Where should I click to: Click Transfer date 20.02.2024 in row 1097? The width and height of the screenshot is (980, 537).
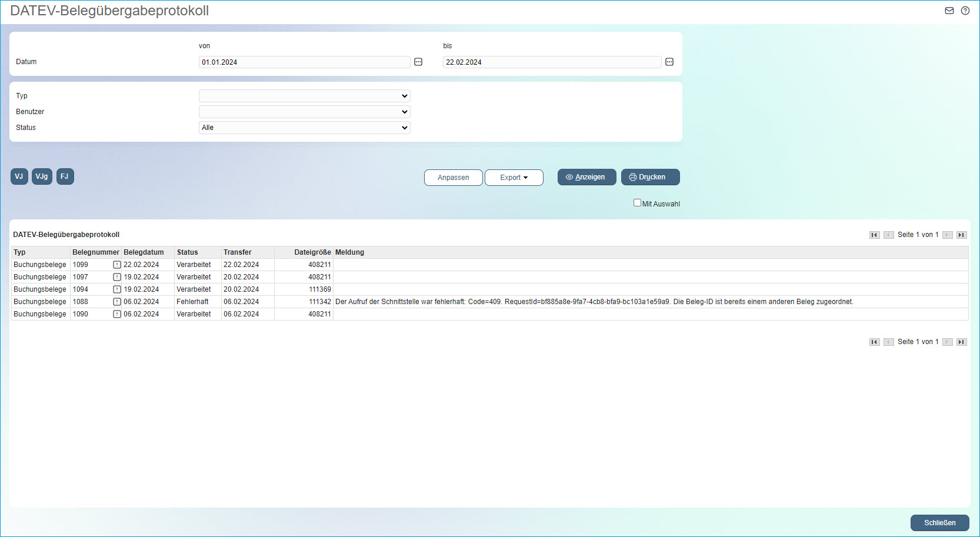click(241, 277)
